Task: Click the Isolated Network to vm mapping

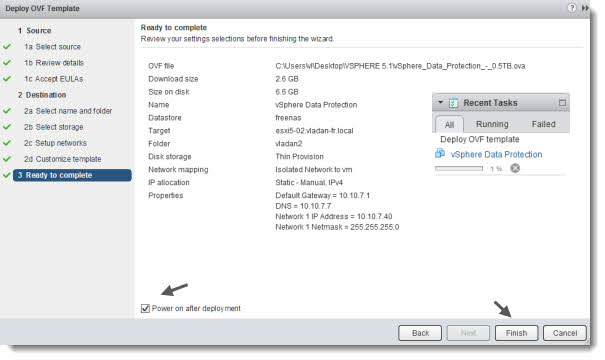Action: [x=314, y=169]
